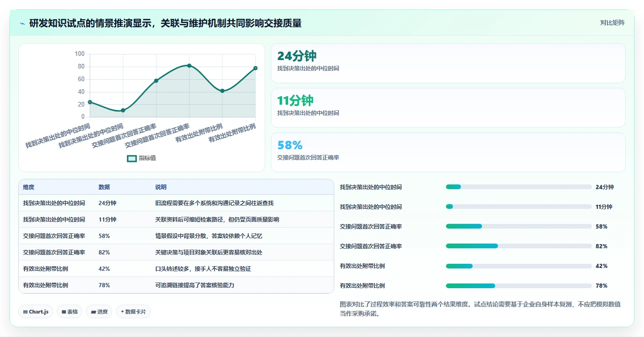The image size is (644, 337).
Task: Click the chart data point at value 42
Action: (222, 91)
